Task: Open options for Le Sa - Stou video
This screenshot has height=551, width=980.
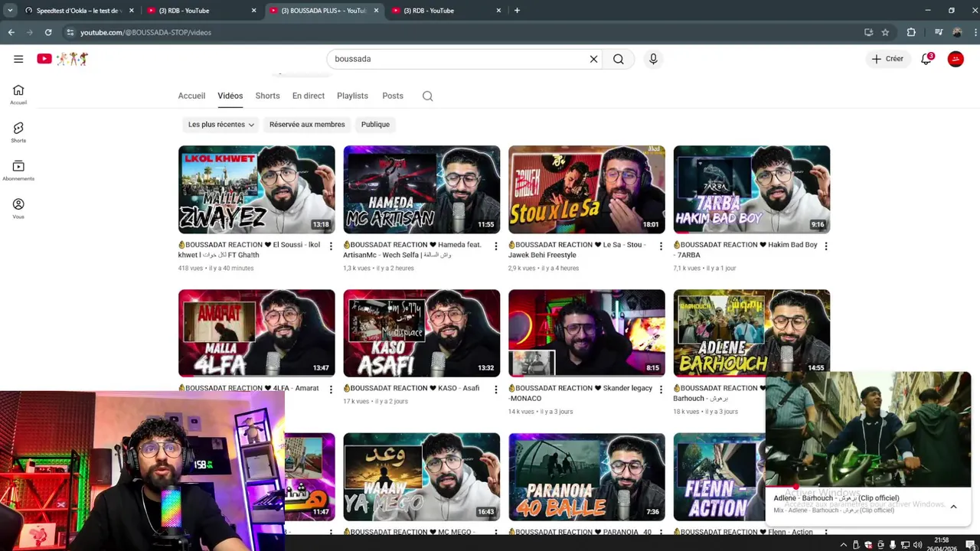Action: [x=661, y=246]
